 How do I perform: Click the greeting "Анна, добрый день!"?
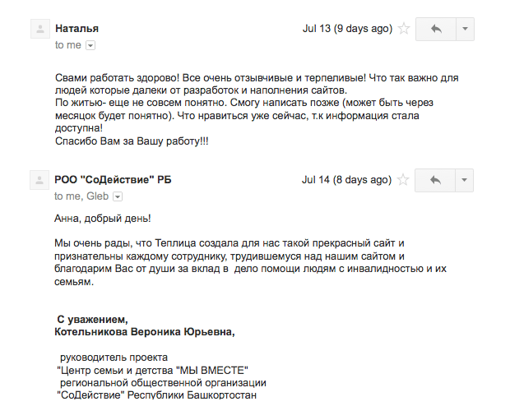(x=103, y=218)
